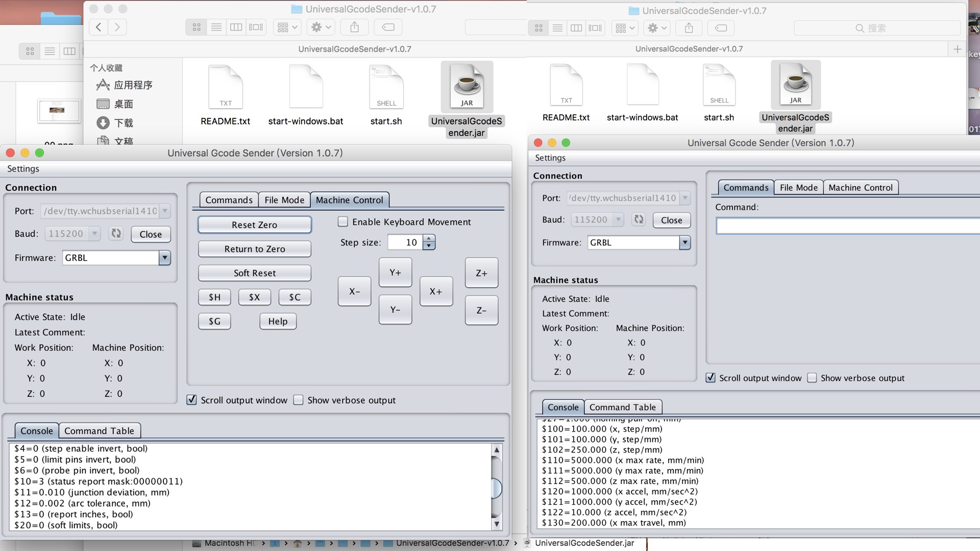This screenshot has width=980, height=551.
Task: Click console scrollbar thumb in left sender
Action: (x=496, y=488)
